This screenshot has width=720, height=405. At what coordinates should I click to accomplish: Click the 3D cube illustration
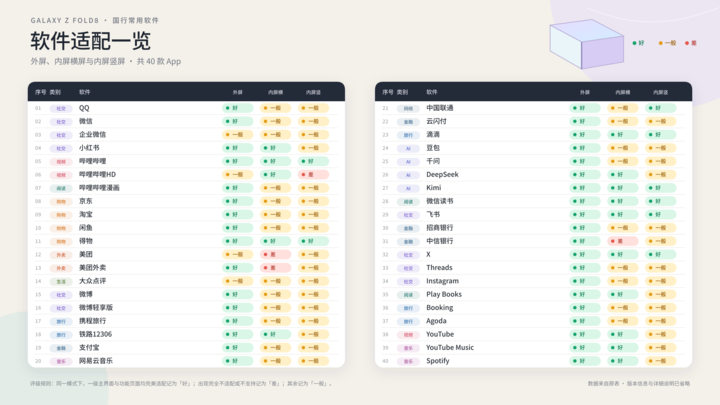click(587, 44)
